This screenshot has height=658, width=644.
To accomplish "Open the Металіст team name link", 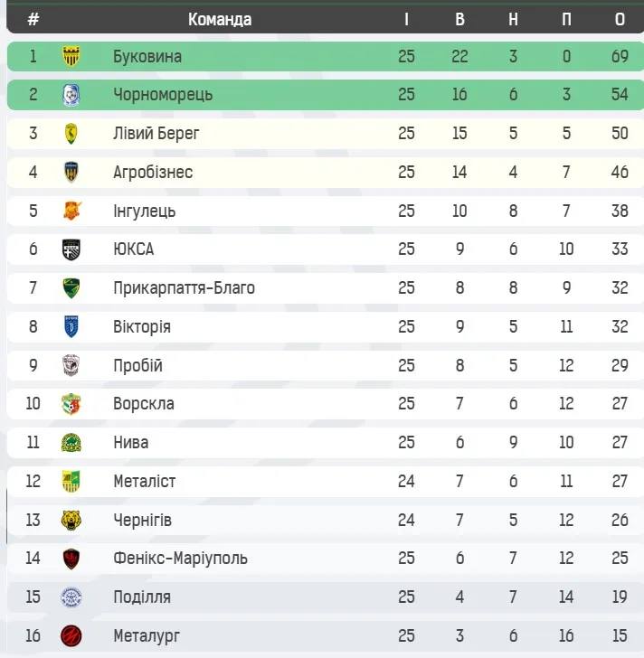I will pos(145,481).
